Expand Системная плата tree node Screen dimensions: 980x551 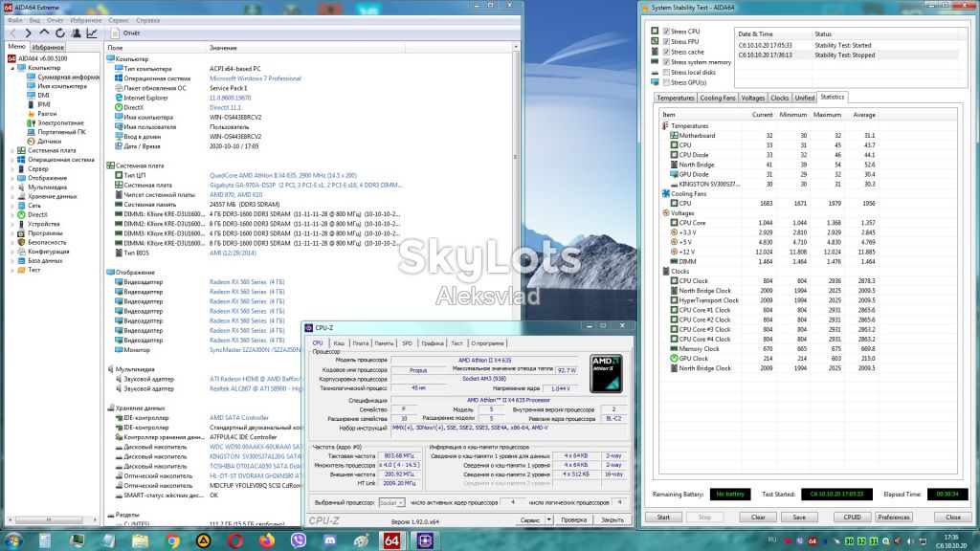(x=12, y=150)
